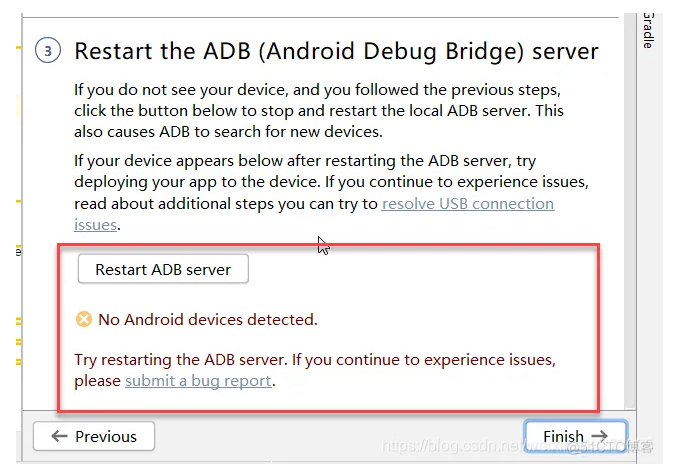Screen dimensions: 686x472
Task: Click the first paragraph about restarting local ADB
Action: coord(319,110)
